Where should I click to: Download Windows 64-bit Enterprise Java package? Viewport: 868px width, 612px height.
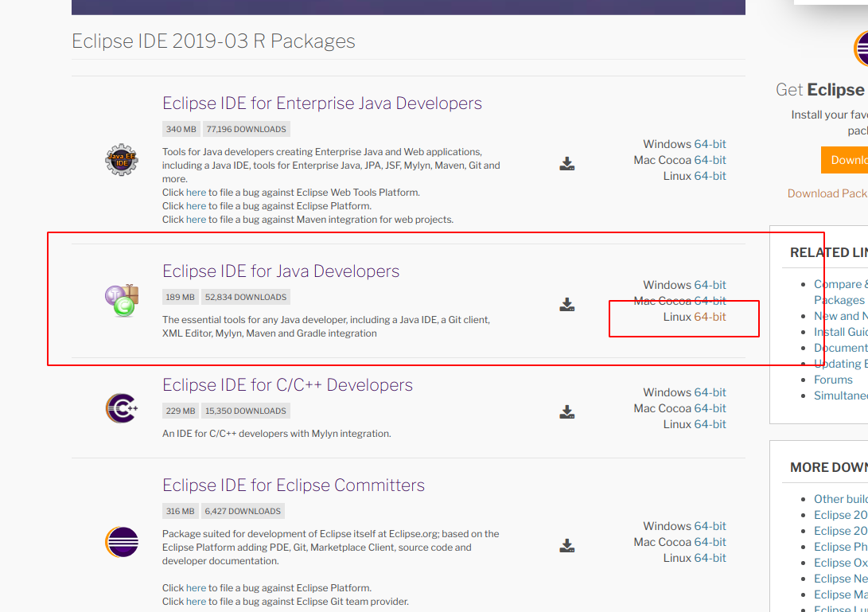point(710,144)
